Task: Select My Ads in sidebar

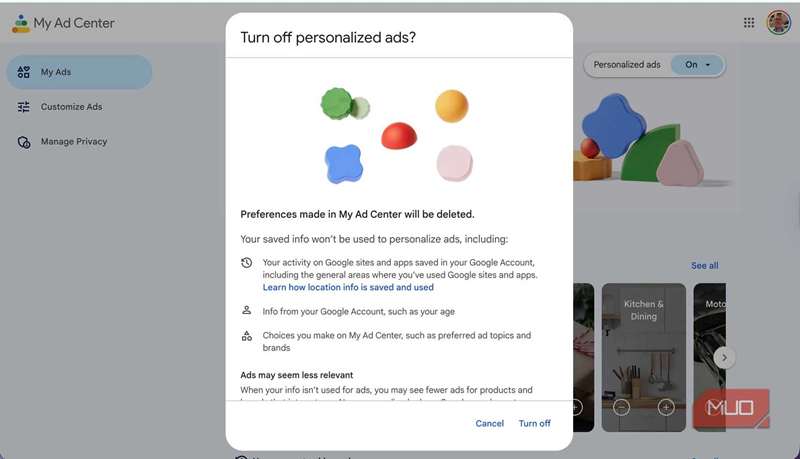Action: click(x=56, y=72)
